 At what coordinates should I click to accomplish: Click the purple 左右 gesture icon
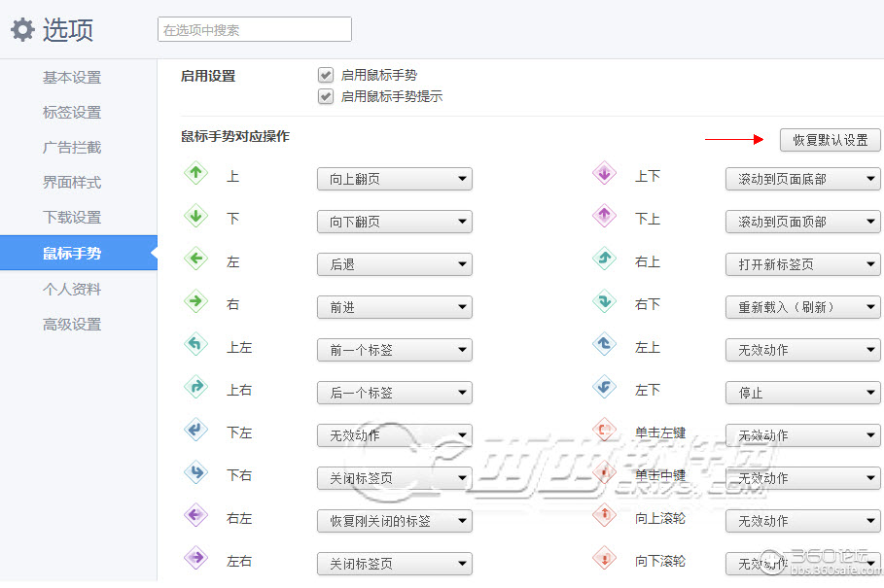tap(196, 558)
